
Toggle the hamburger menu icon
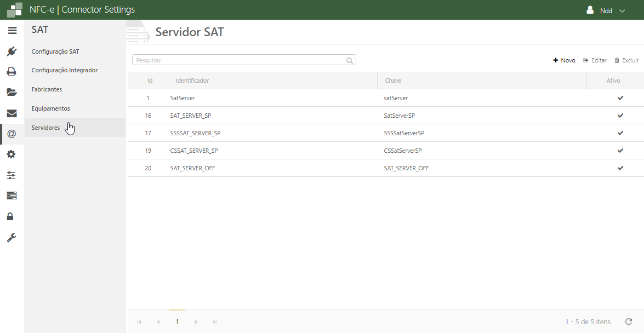12,31
